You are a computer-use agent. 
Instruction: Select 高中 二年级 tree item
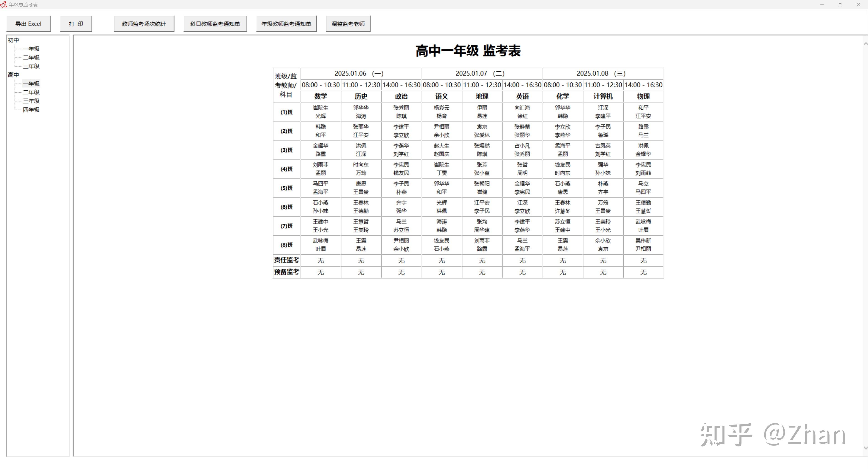click(x=31, y=92)
